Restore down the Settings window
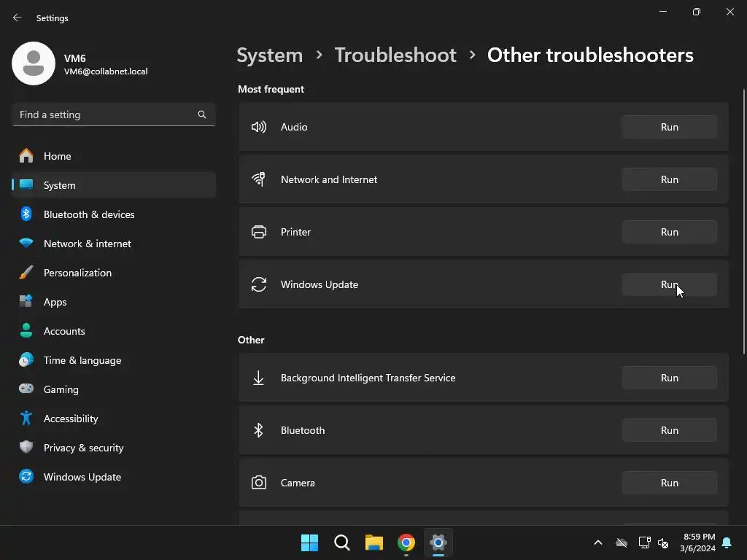Viewport: 747px width, 560px height. [x=697, y=12]
